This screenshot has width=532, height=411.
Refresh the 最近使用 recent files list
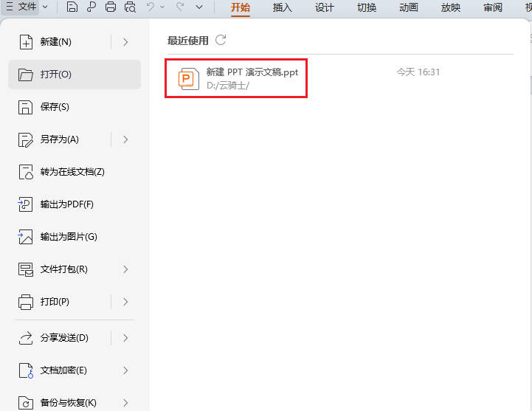(221, 40)
